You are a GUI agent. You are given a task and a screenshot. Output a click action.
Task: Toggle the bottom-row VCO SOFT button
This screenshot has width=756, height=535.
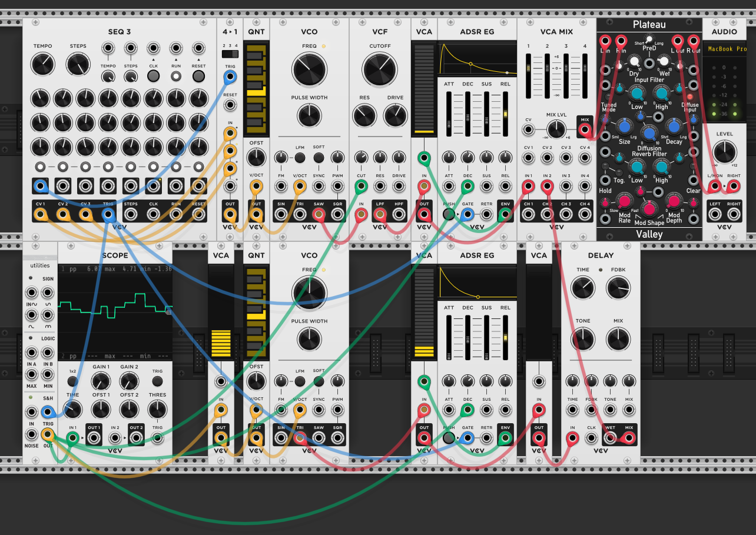(319, 381)
